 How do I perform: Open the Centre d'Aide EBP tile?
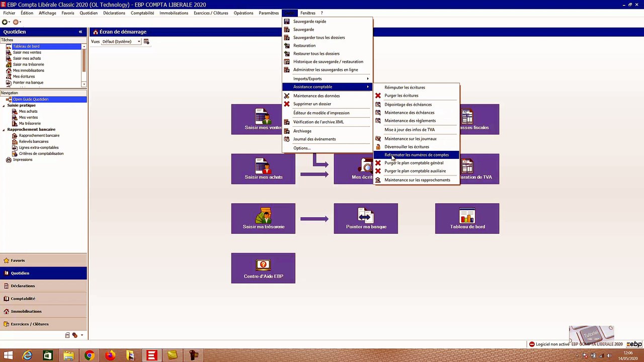point(263,268)
